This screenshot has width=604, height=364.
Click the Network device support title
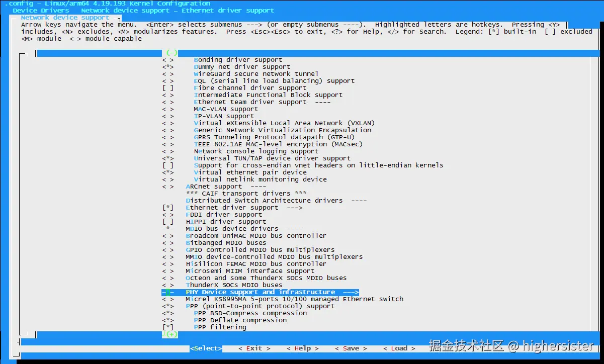coord(65,18)
